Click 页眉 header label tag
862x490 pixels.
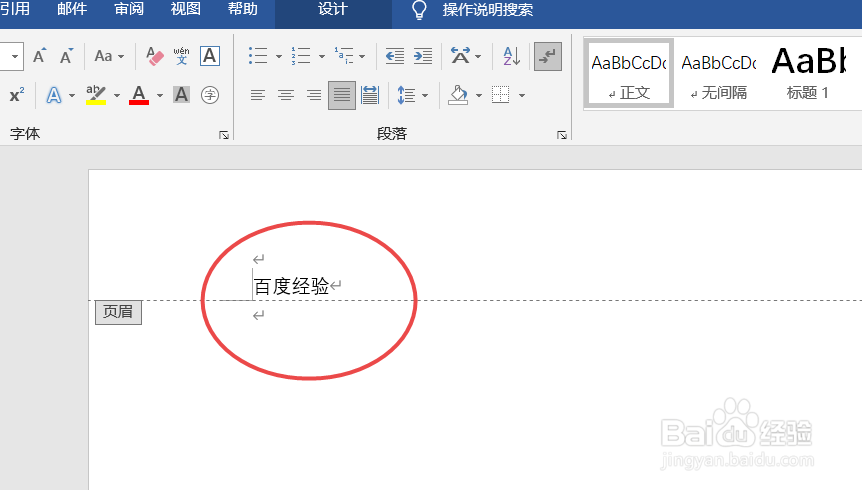point(118,312)
